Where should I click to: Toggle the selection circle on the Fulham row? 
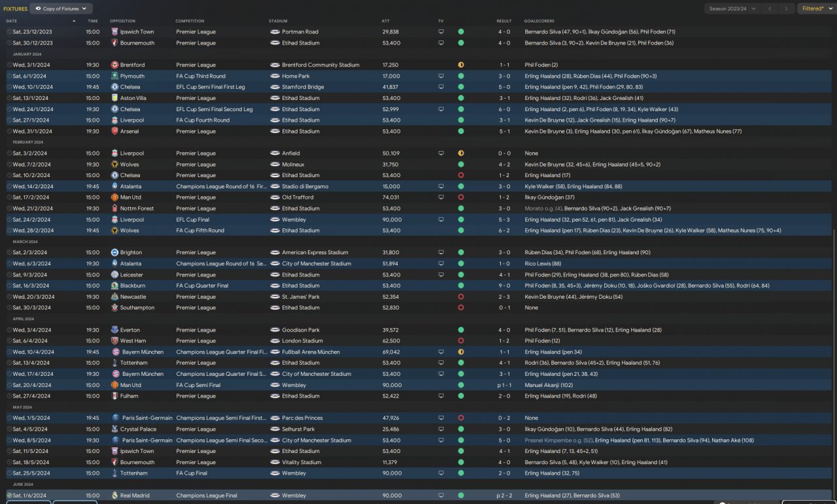[x=9, y=396]
